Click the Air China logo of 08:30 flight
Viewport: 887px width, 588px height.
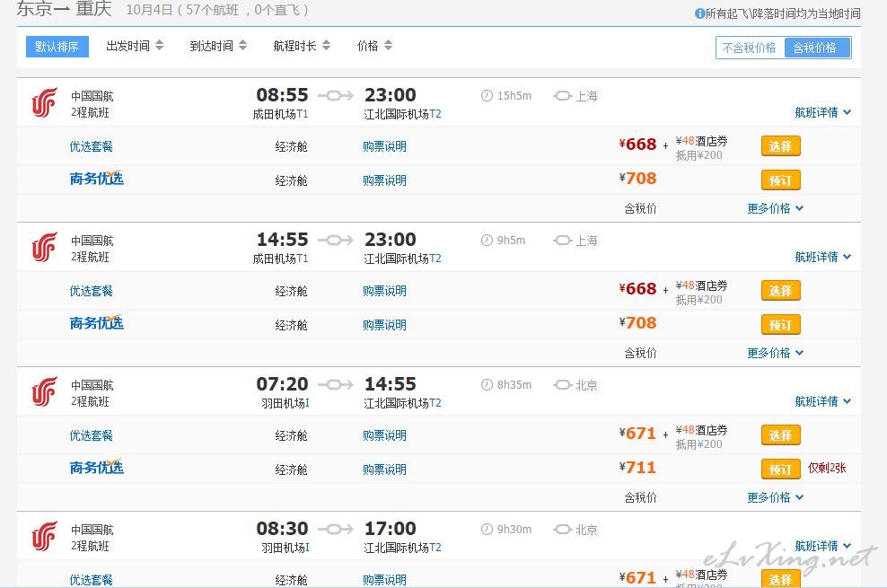pos(44,536)
